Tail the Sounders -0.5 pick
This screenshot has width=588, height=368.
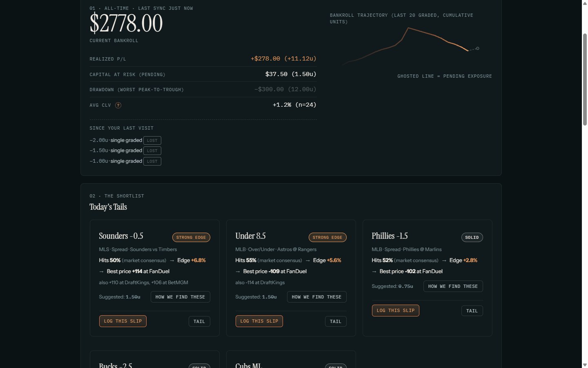[x=199, y=321]
